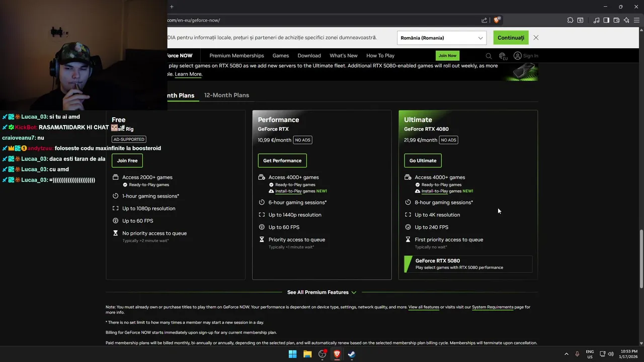
Task: Click the volume speaker tray icon
Action: 611,354
